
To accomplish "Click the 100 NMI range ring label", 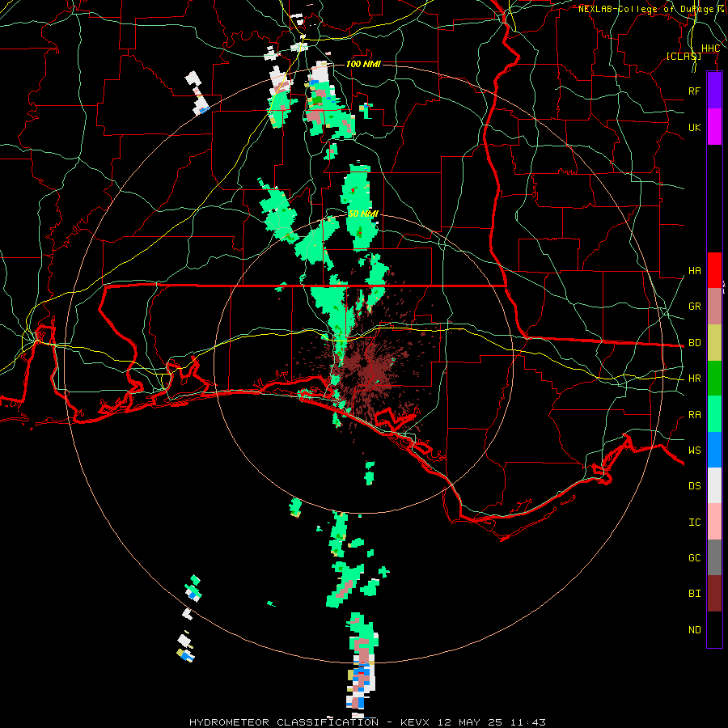I will pos(363,64).
